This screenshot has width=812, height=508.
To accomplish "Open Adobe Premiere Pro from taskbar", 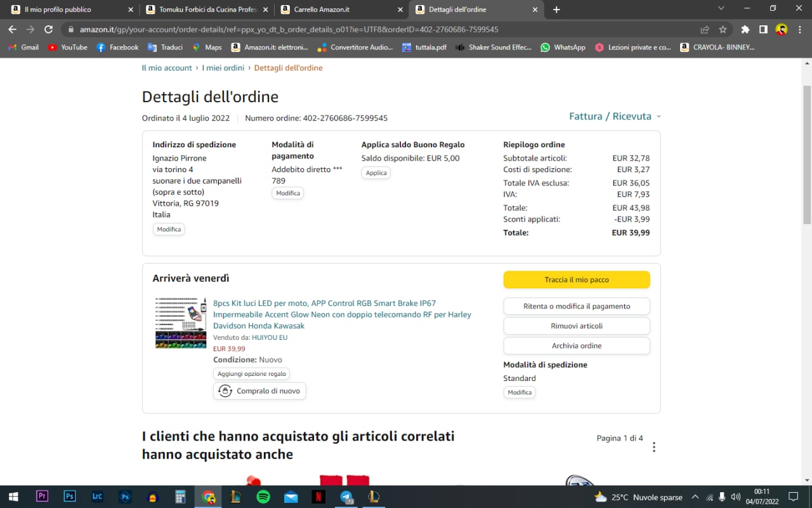I will point(43,497).
